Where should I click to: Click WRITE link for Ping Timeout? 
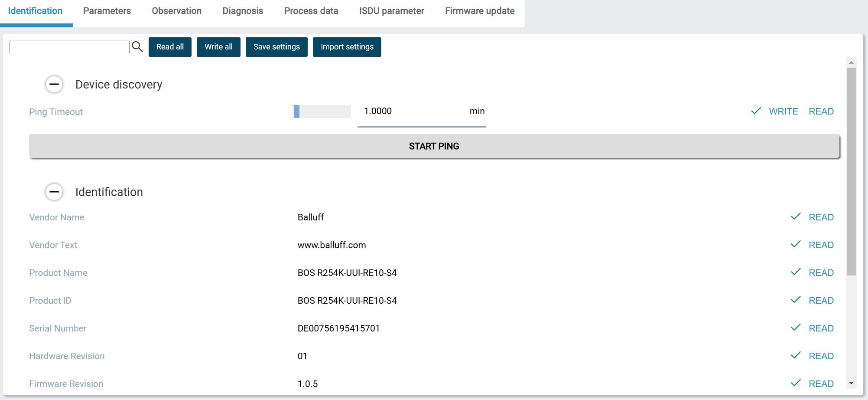tap(783, 111)
